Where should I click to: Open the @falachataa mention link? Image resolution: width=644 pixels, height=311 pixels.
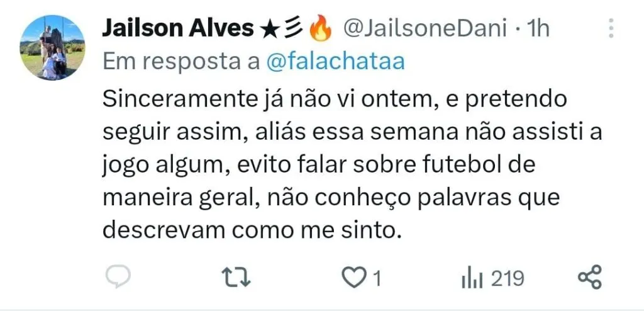click(336, 62)
